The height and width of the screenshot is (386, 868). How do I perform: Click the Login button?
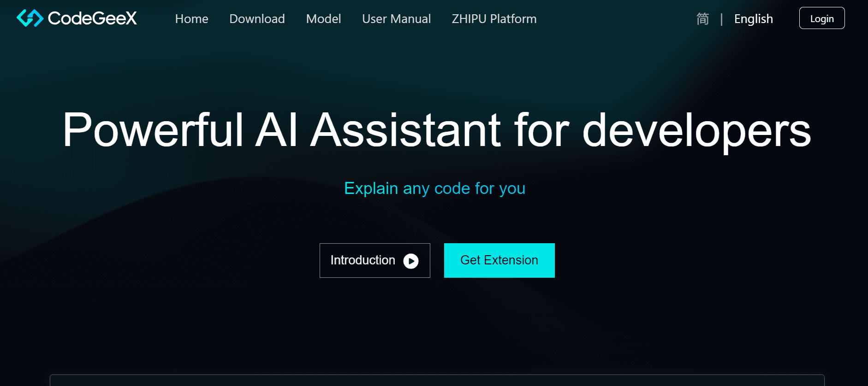(821, 18)
